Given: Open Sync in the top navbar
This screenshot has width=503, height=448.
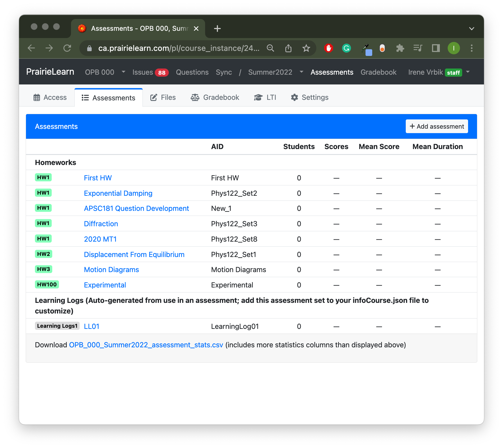Looking at the screenshot, I should [x=224, y=72].
